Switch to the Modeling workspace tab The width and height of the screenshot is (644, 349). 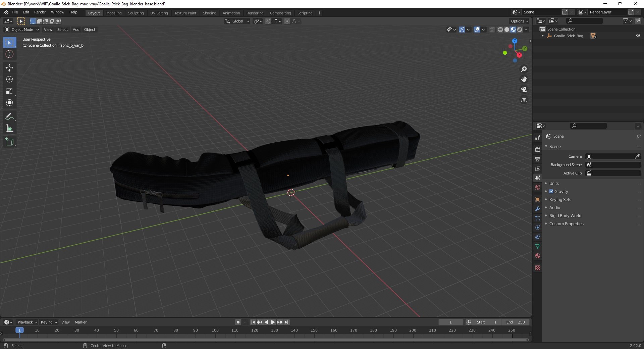[x=114, y=13]
